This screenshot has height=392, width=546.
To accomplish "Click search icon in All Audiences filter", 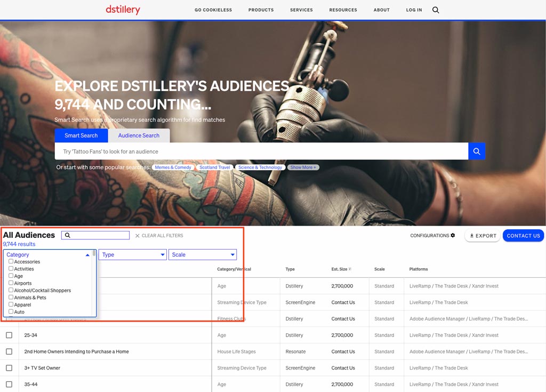I will pos(68,235).
